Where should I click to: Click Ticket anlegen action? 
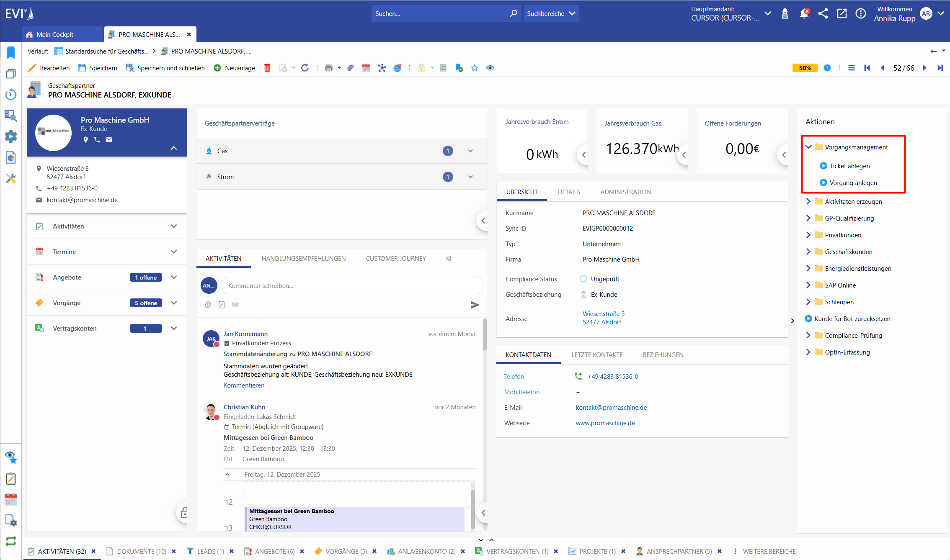[849, 166]
